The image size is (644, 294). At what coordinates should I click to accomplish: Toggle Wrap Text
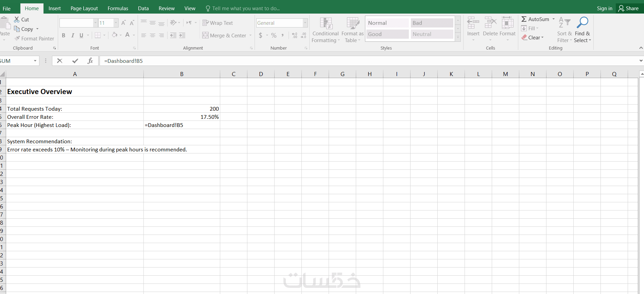point(217,23)
